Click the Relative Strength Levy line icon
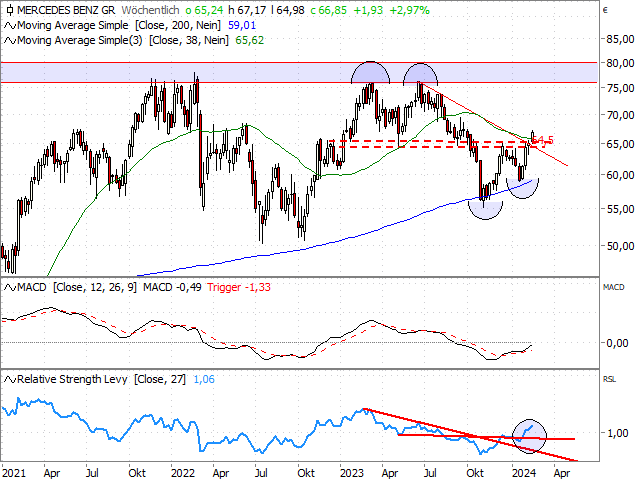Viewport: 640px width, 480px height. [x=10, y=380]
